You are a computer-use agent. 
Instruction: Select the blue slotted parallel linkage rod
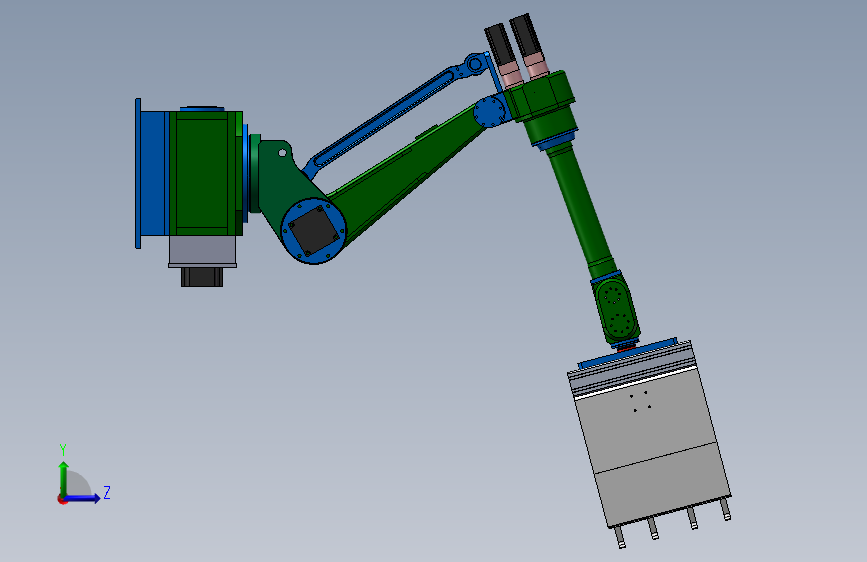pos(395,113)
